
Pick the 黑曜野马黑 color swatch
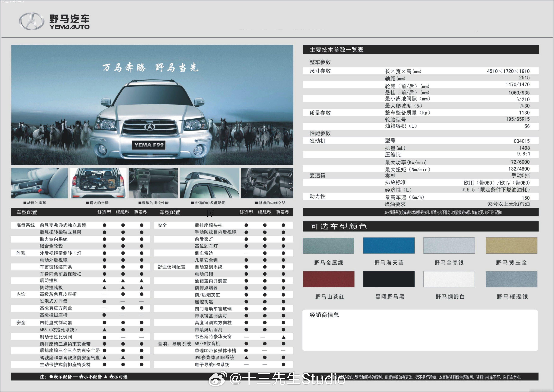point(389,279)
